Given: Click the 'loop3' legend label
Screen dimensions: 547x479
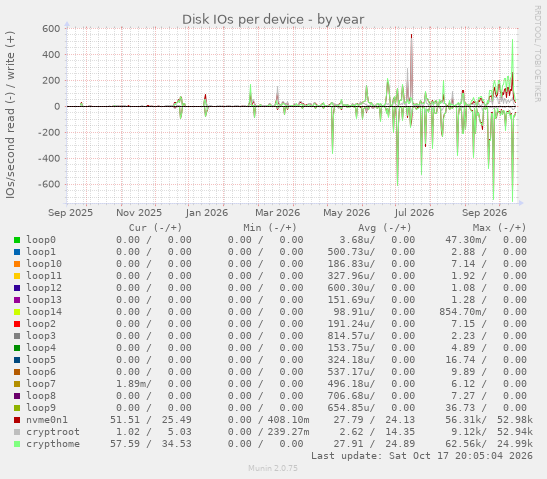Looking at the screenshot, I should (41, 336).
